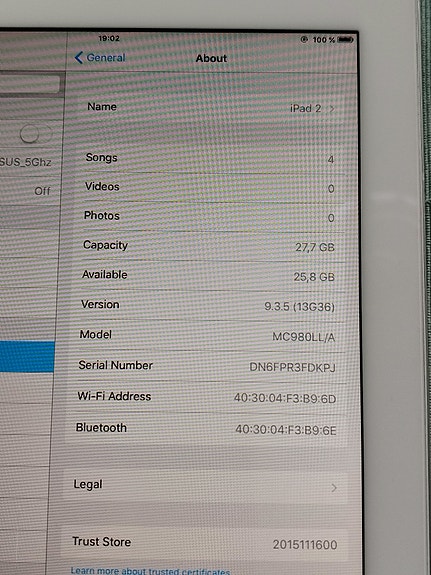Tap the Wi-Fi Address label
The image size is (431, 575).
(x=114, y=396)
